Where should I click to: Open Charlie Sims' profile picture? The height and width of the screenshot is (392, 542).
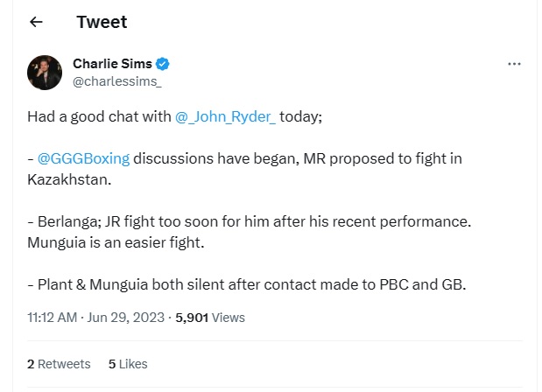point(45,73)
